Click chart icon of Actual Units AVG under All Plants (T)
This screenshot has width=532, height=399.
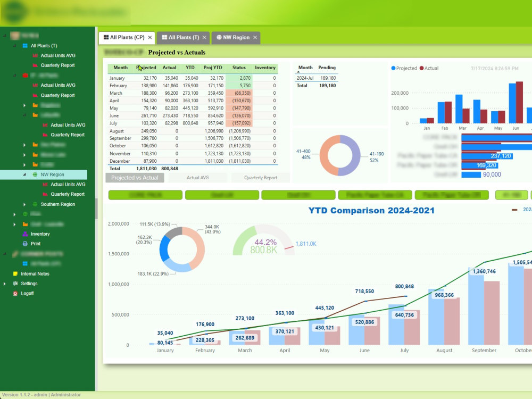(x=35, y=55)
